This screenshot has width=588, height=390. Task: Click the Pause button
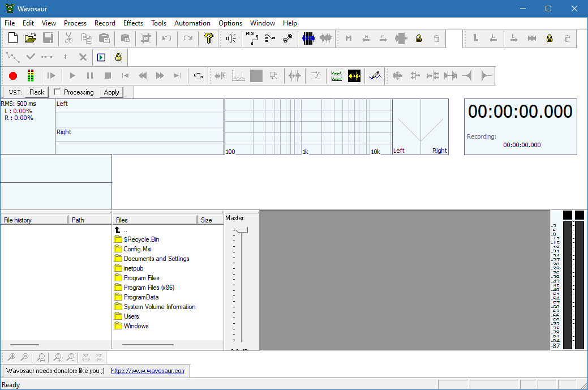(90, 76)
